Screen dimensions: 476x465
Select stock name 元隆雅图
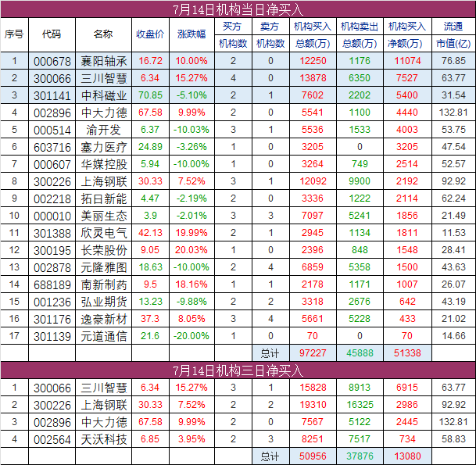pos(103,267)
